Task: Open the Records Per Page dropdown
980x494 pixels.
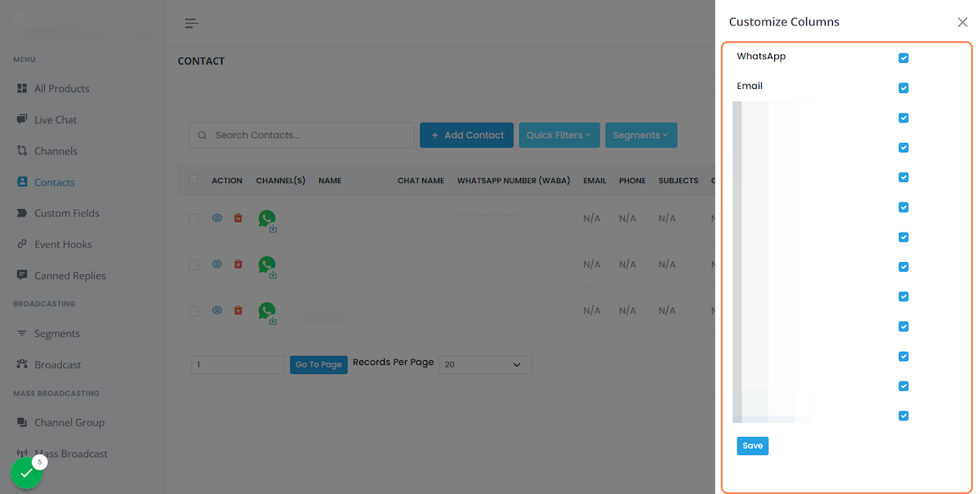Action: point(485,364)
